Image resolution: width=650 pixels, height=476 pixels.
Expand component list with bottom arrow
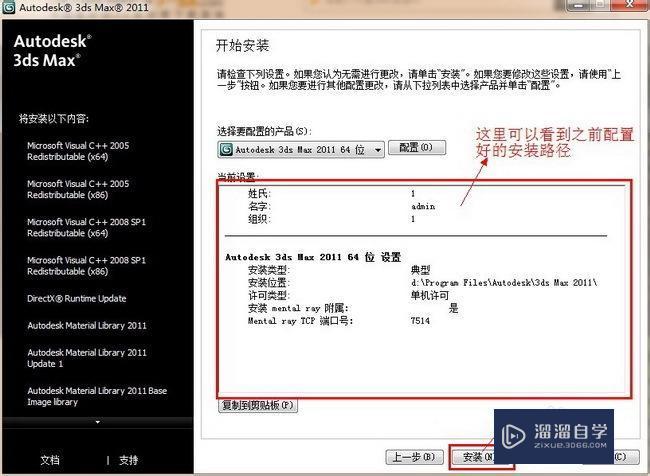(98, 422)
